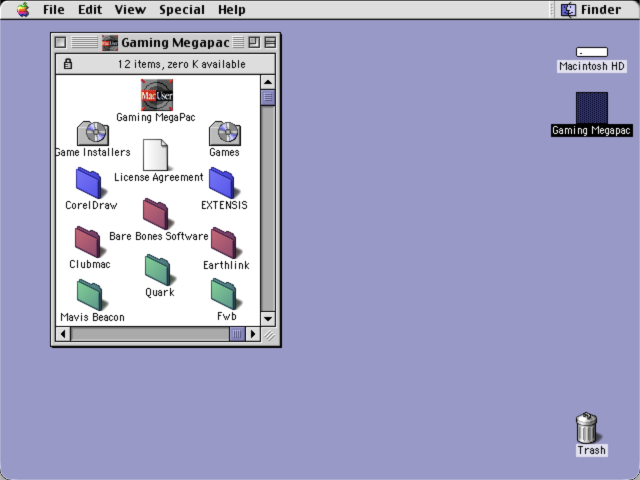Click the Gaming Megapac disc on desktop
Image resolution: width=640 pixels, height=480 pixels.
click(x=592, y=108)
